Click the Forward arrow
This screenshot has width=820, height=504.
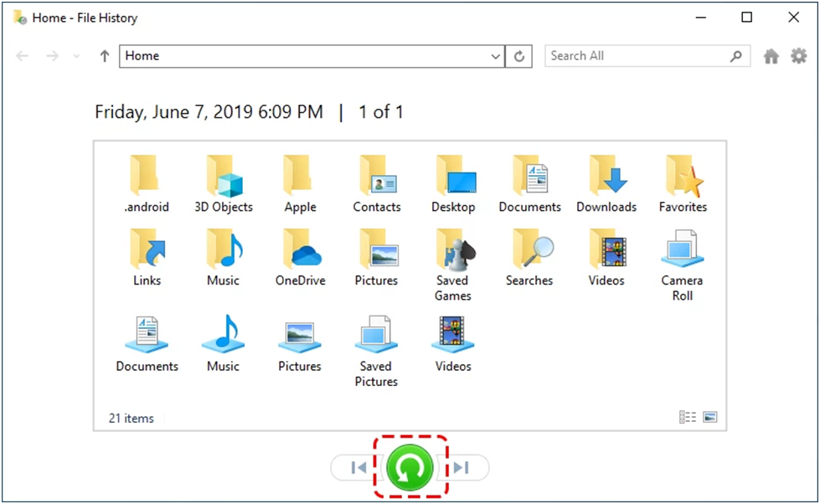[52, 56]
